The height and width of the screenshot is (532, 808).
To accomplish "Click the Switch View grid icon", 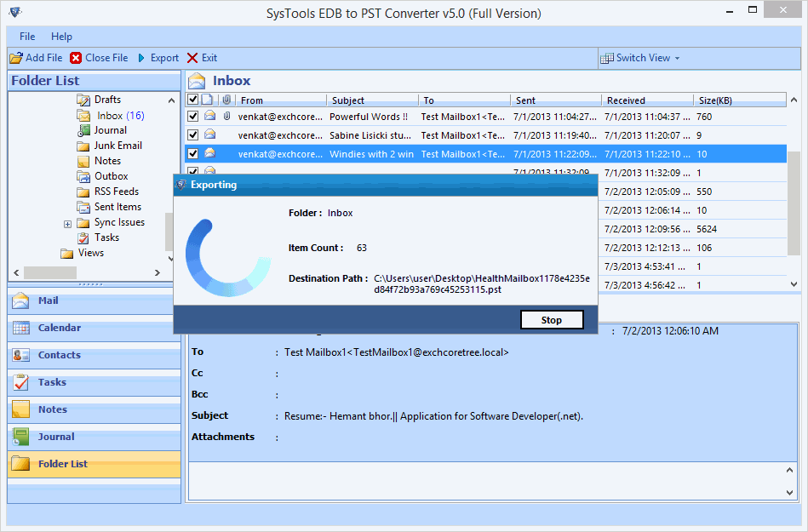I will tap(607, 58).
